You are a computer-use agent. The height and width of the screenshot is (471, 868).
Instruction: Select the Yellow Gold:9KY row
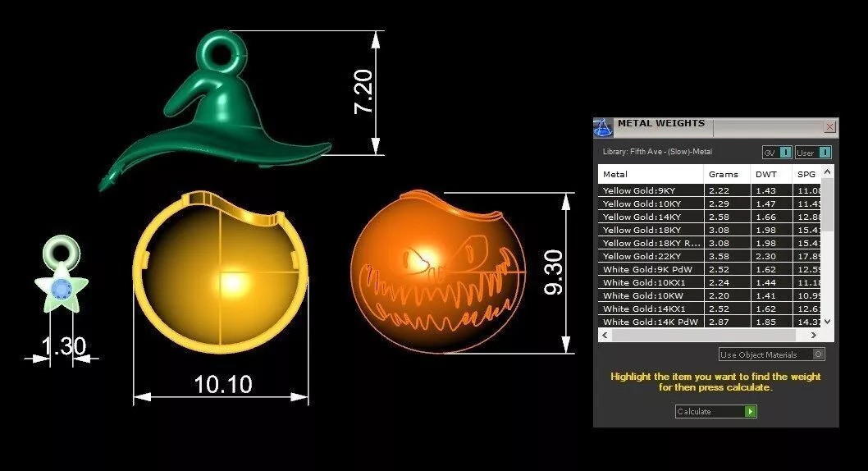coord(710,190)
